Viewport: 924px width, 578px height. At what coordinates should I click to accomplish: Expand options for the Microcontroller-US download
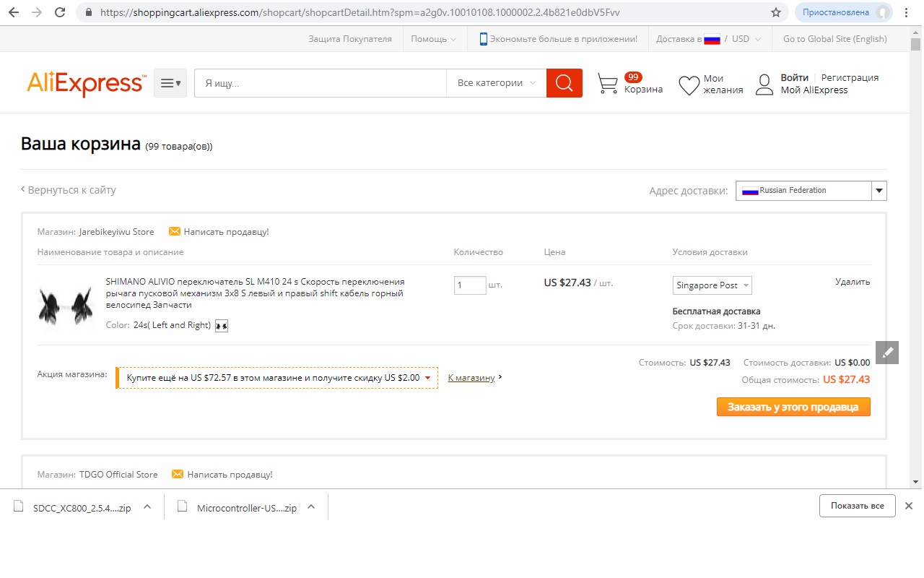311,506
